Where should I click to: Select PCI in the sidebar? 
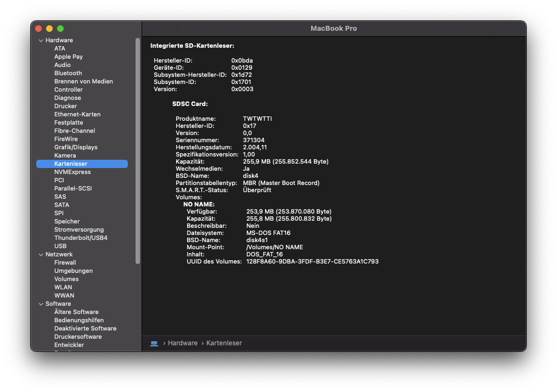(59, 180)
